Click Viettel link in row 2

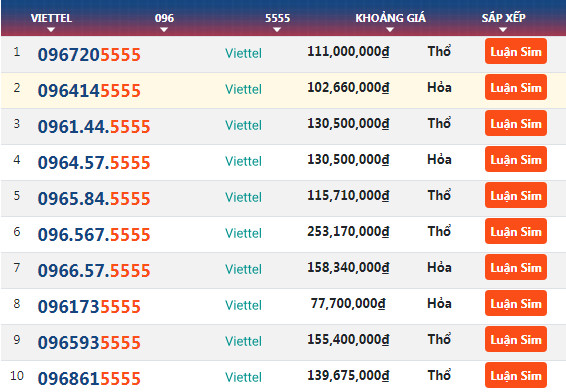[243, 89]
